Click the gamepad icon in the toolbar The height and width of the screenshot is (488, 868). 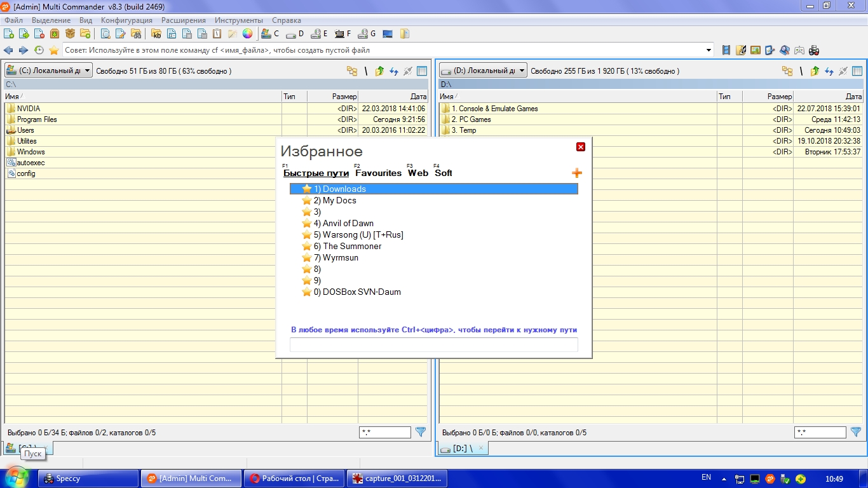pos(799,50)
